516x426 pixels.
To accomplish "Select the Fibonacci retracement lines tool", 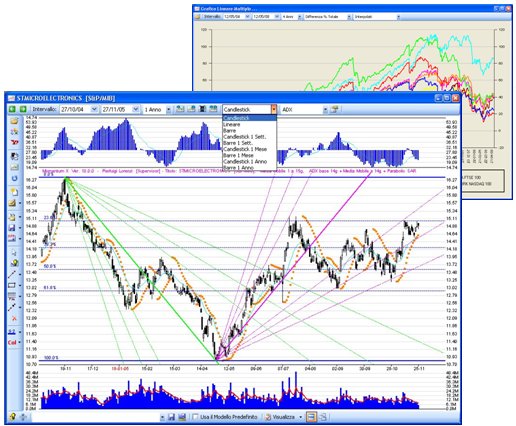I will pyautogui.click(x=12, y=296).
